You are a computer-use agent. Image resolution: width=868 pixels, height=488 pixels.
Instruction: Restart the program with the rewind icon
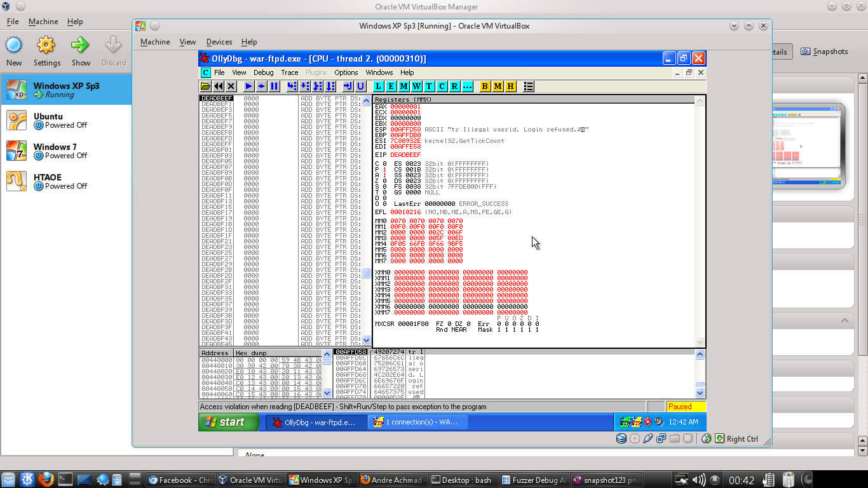(x=219, y=86)
